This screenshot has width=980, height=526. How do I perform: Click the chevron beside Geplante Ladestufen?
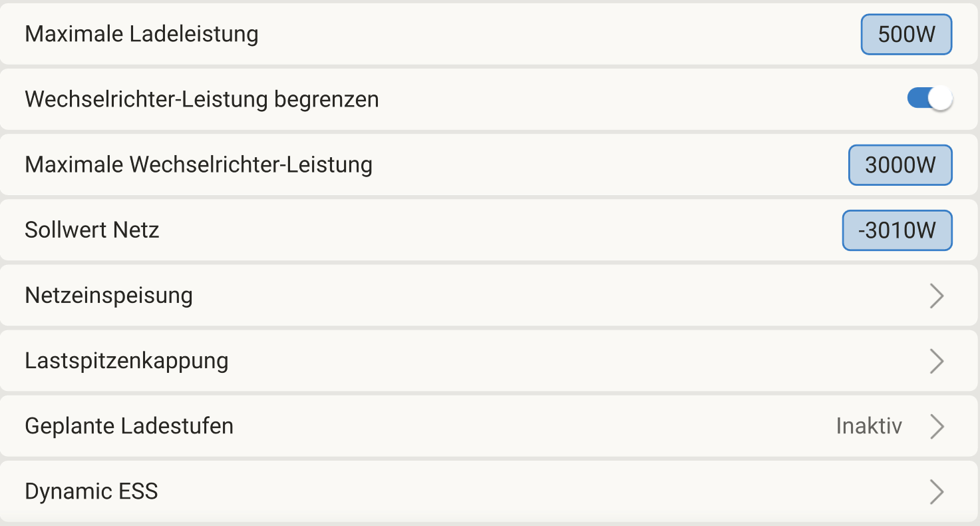(x=936, y=426)
